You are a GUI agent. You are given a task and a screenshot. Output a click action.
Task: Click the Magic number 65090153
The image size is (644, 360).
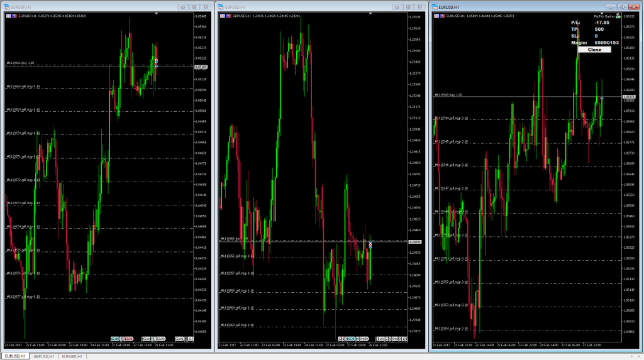click(607, 43)
